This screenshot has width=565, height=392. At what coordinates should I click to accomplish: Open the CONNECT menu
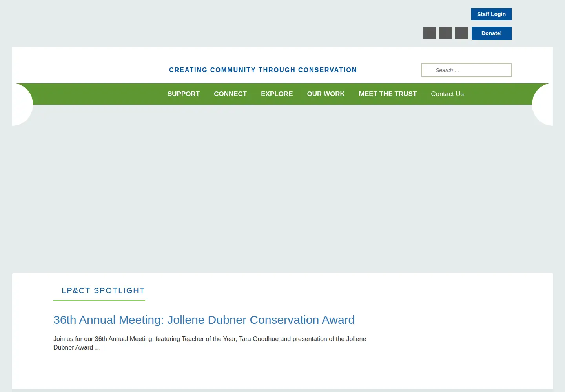click(x=230, y=94)
